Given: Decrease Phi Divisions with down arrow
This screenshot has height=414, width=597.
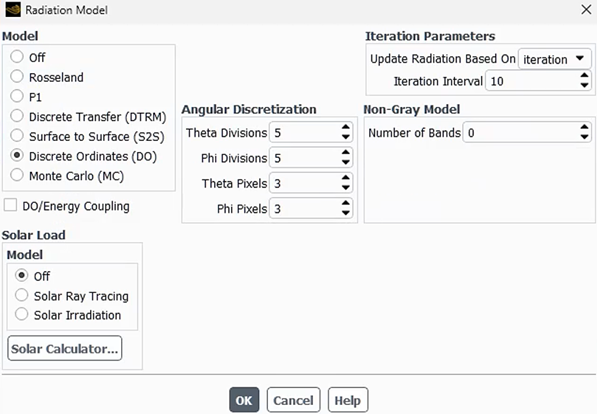Looking at the screenshot, I should coord(345,162).
